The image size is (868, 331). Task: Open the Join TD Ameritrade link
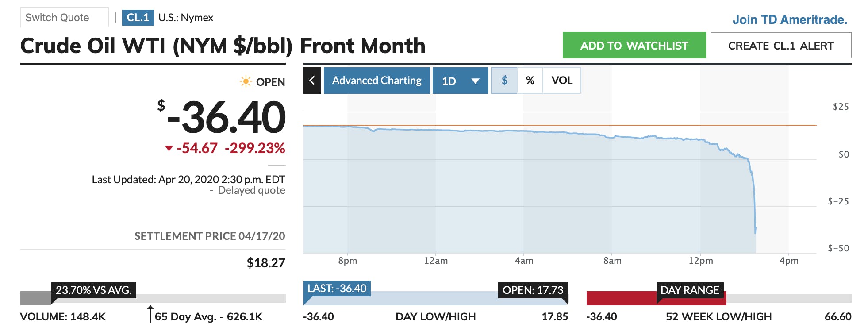coord(790,19)
